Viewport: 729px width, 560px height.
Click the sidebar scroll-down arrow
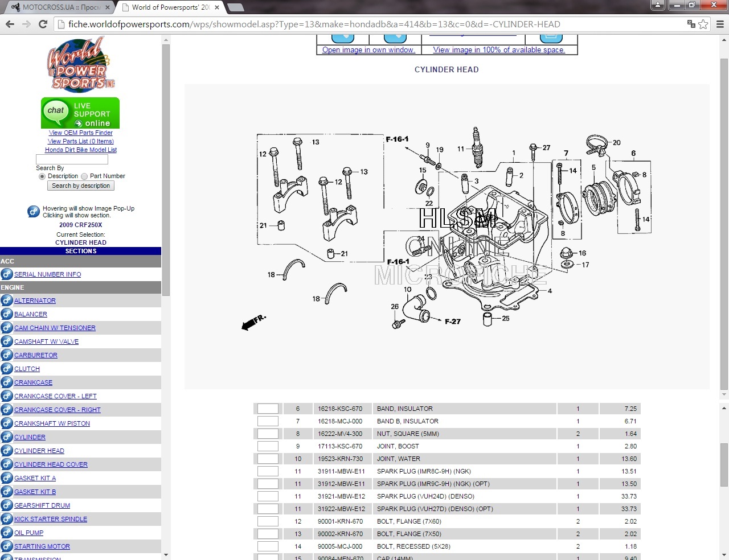click(x=166, y=555)
